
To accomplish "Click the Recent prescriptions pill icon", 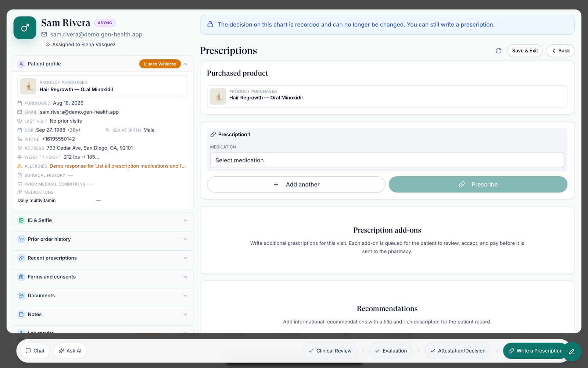I will [21, 258].
